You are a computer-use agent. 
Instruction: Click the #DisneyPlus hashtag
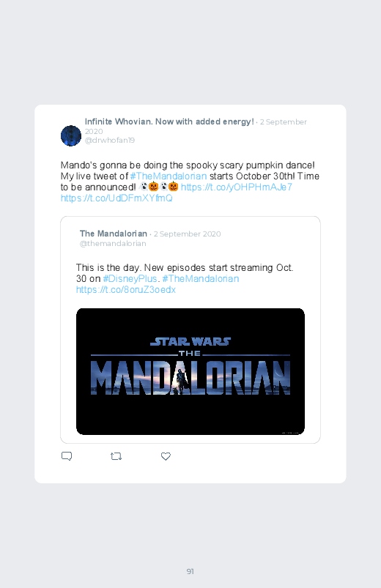pos(130,279)
